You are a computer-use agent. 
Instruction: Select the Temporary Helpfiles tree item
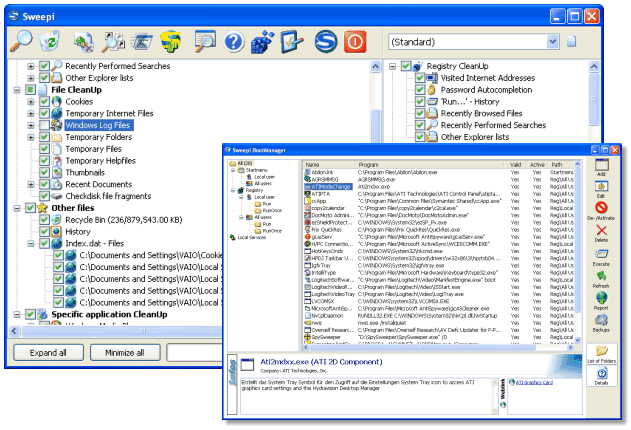(x=101, y=161)
